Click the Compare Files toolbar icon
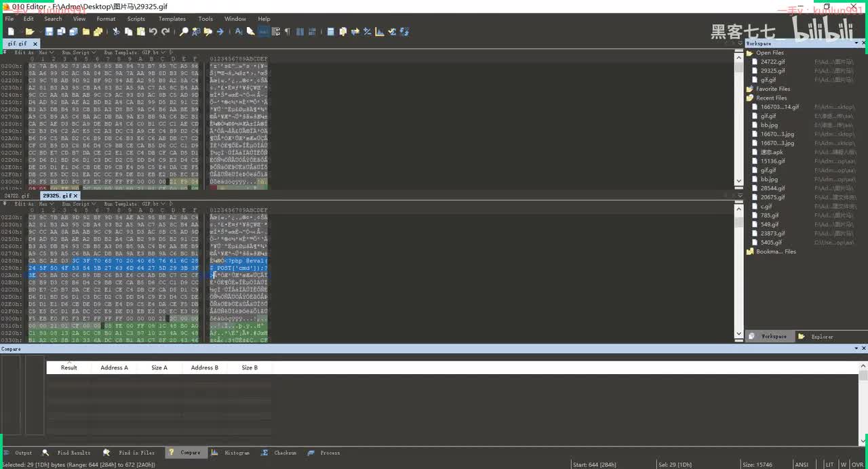Image resolution: width=868 pixels, height=469 pixels. tap(343, 31)
